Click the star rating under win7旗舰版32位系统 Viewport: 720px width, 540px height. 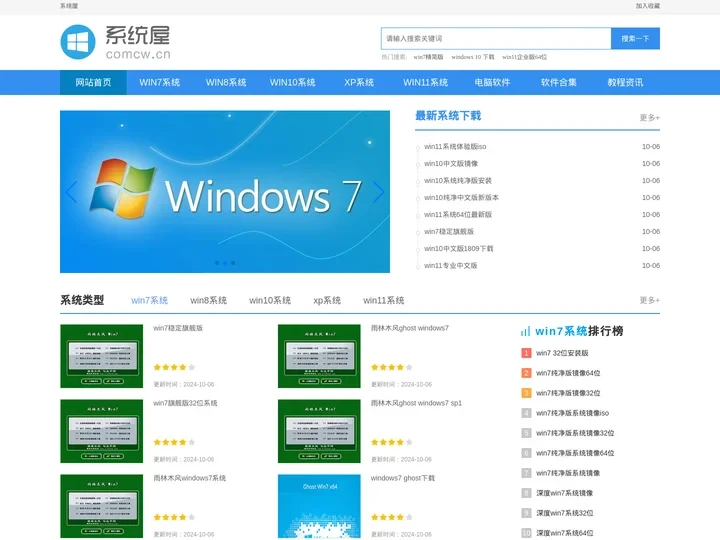(174, 442)
